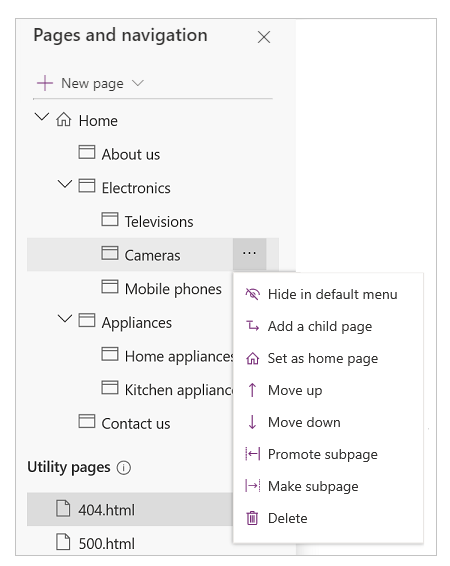Screen dimensions: 450x566
Task: Click the 500.html file icon
Action: click(x=64, y=542)
